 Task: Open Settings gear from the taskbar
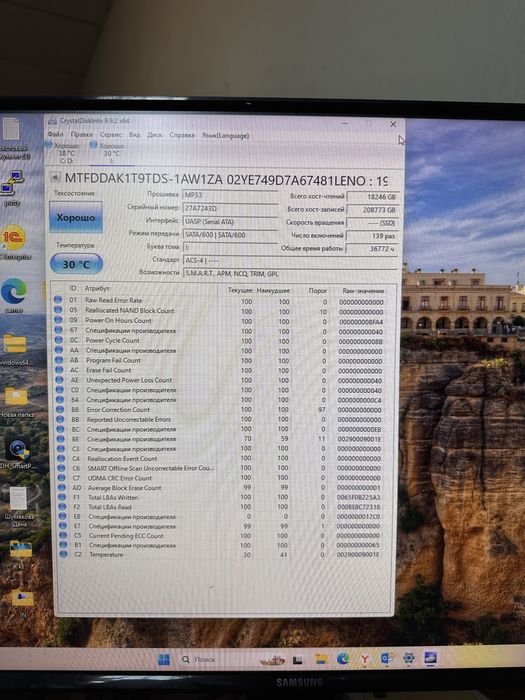tap(408, 658)
